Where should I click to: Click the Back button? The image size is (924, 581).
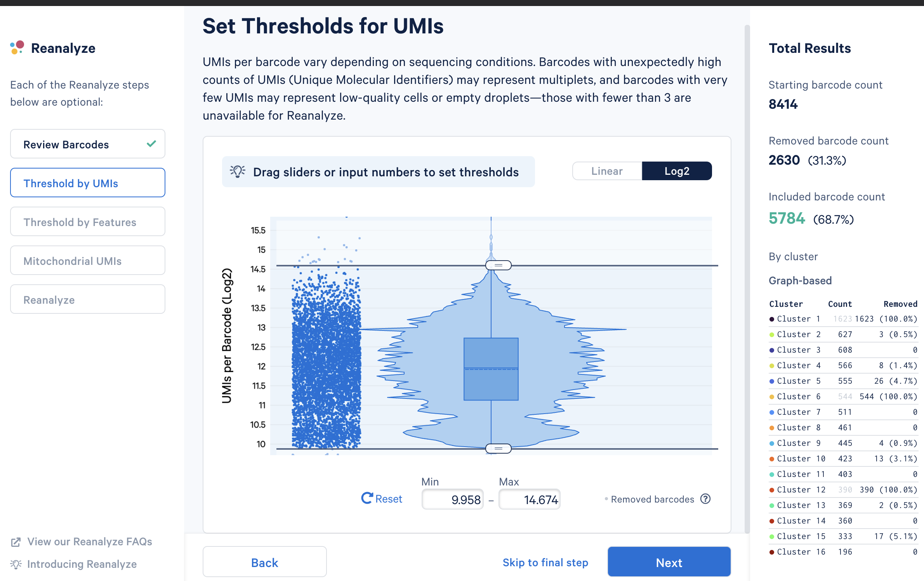click(265, 562)
